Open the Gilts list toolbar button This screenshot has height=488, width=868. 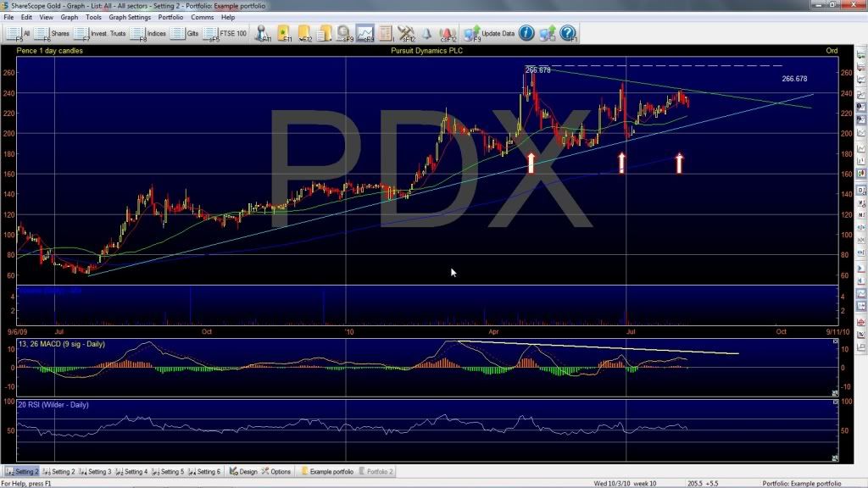coord(184,34)
